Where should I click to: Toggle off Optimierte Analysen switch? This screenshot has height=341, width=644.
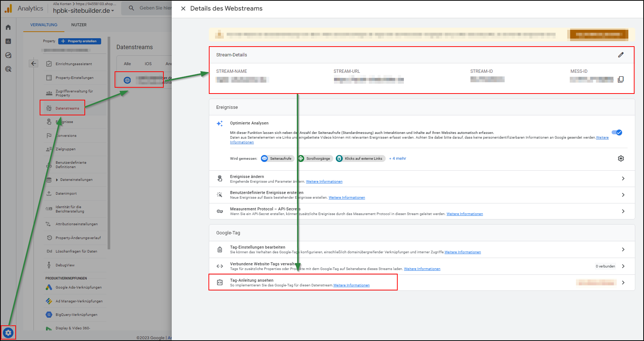point(617,132)
